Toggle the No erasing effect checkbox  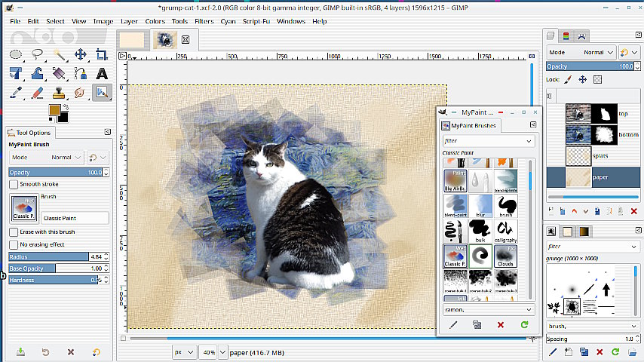14,244
